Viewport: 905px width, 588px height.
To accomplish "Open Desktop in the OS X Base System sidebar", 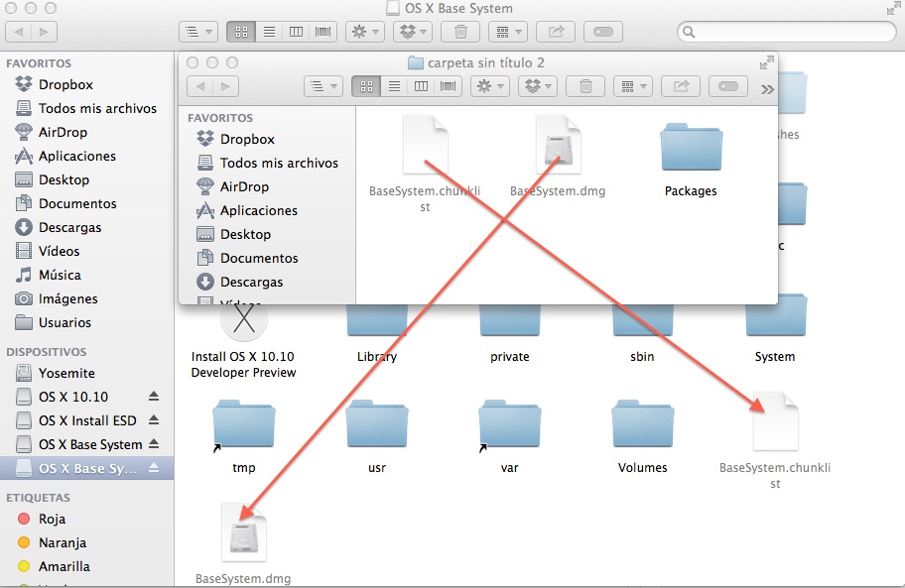I will tap(52, 179).
